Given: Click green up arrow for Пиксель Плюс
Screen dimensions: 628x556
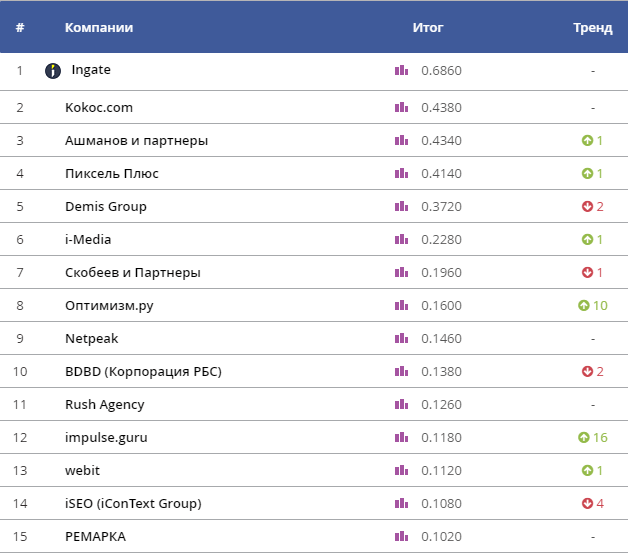Looking at the screenshot, I should pos(587,173).
